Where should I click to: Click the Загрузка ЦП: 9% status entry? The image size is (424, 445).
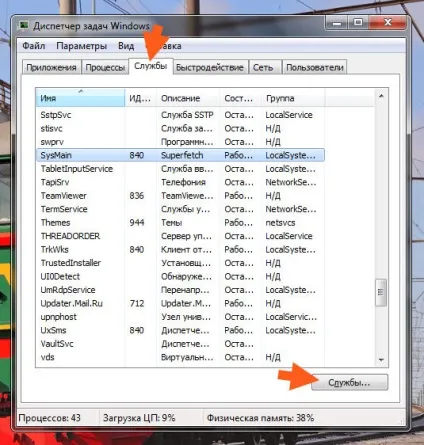tap(139, 418)
